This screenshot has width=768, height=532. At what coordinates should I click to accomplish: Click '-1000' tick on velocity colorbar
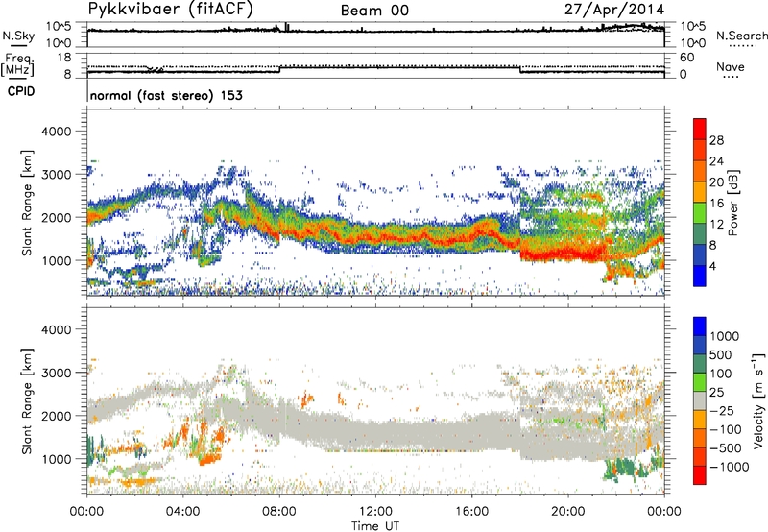point(730,467)
